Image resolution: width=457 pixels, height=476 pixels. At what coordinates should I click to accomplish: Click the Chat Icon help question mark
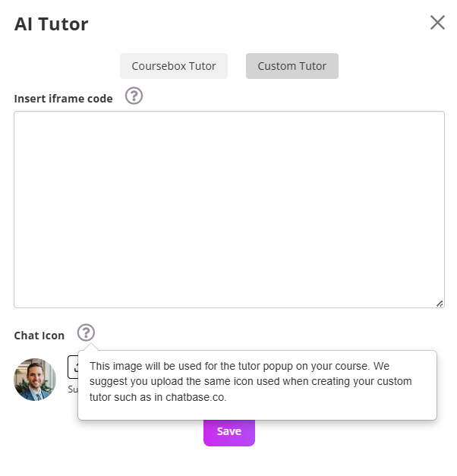coord(86,333)
